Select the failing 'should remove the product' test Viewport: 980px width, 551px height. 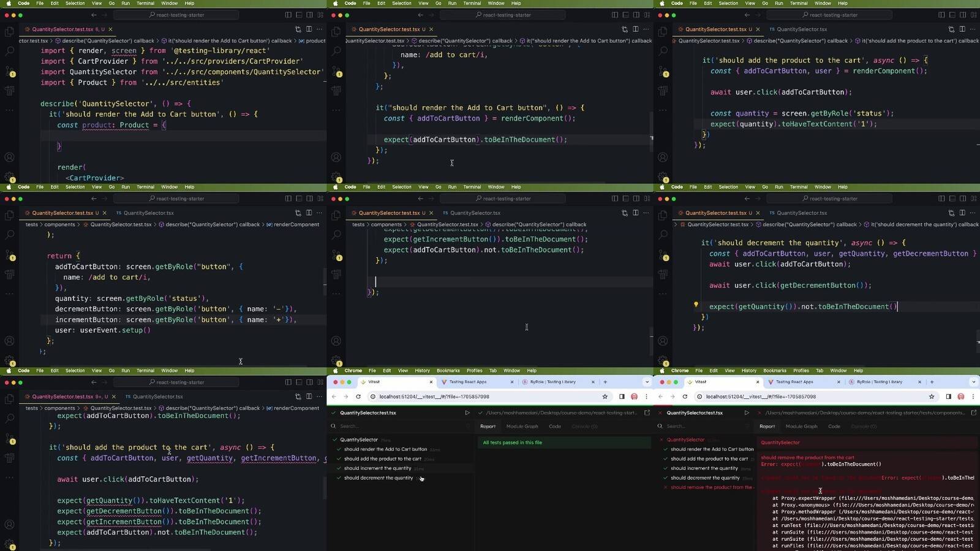pyautogui.click(x=710, y=487)
